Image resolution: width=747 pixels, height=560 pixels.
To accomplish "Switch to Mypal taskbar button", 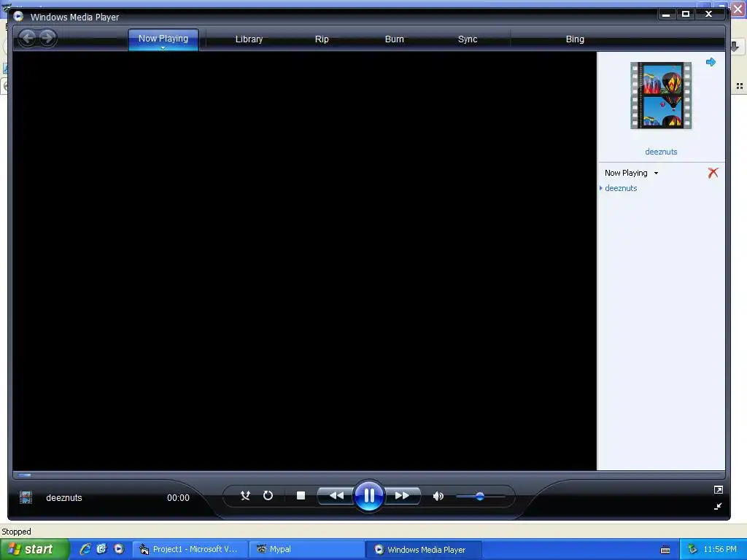I will 307,550.
